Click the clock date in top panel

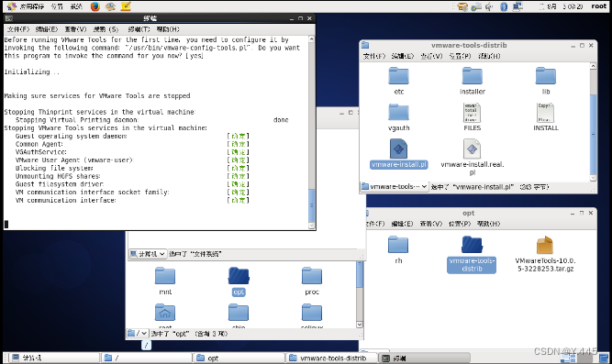tap(562, 6)
